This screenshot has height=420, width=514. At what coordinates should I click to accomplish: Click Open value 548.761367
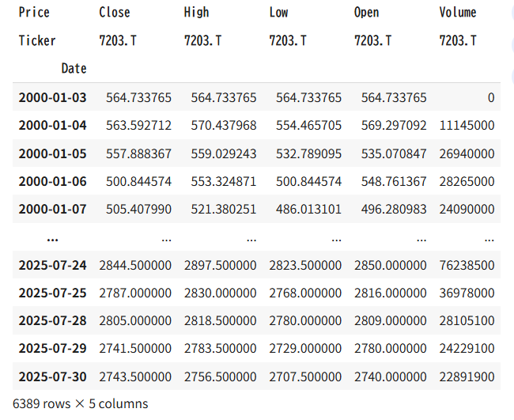[x=394, y=182]
